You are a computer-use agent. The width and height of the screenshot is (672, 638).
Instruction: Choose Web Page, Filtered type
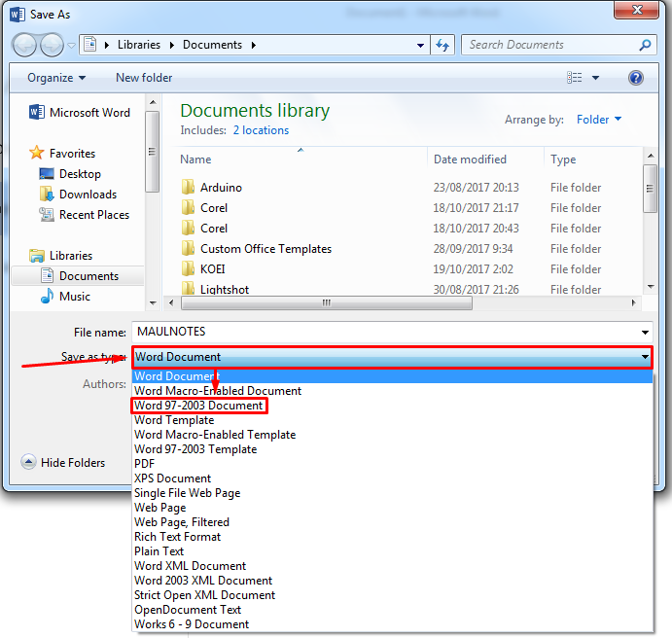393,522
